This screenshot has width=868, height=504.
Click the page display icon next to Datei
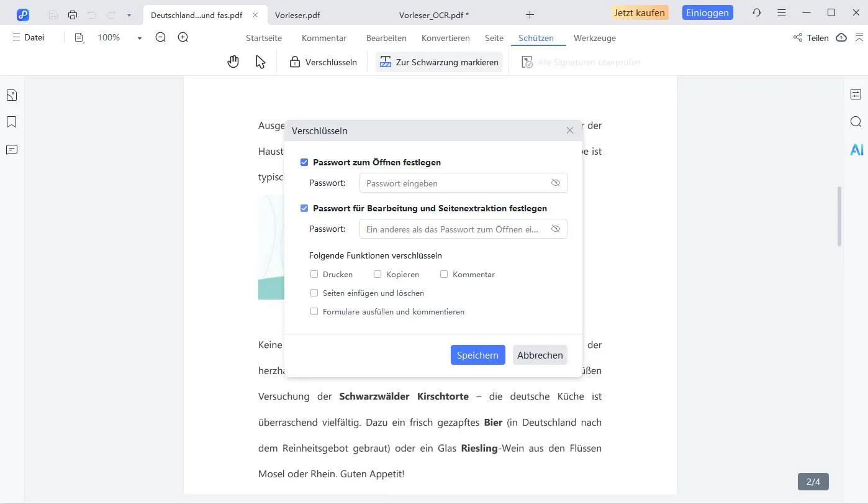point(79,38)
